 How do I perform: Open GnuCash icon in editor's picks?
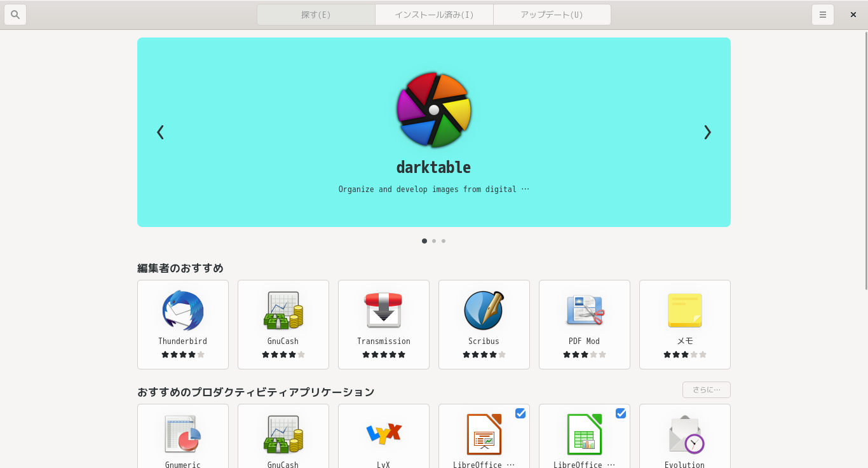(283, 310)
